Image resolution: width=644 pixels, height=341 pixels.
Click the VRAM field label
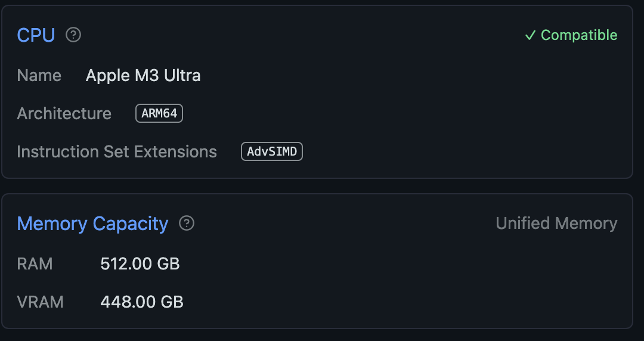pos(41,302)
